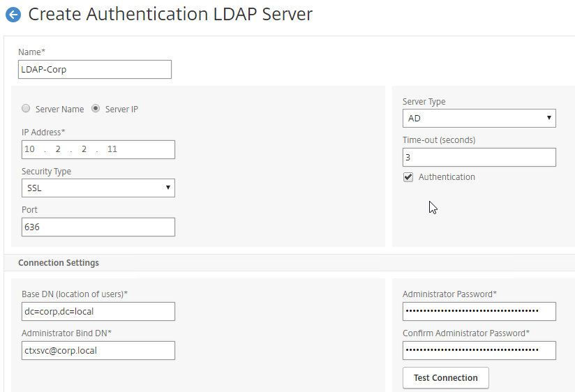575x392 pixels.
Task: Select the Server IP radio button
Action: click(96, 108)
